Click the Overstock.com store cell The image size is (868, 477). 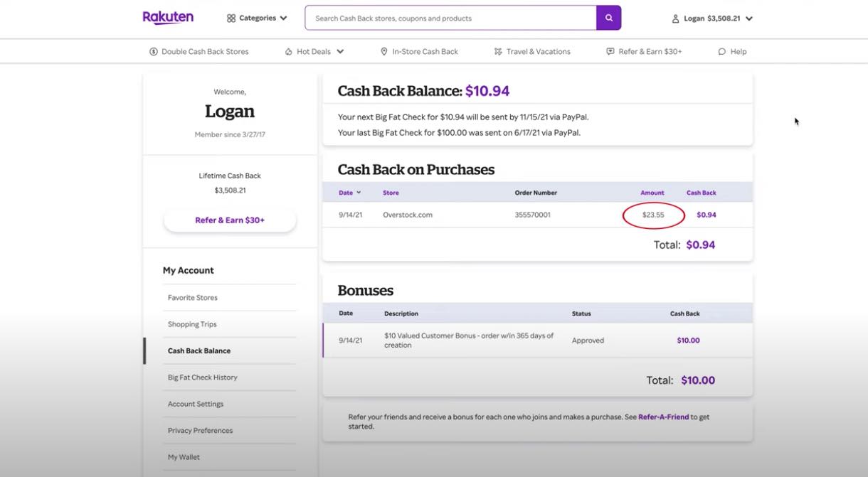[x=408, y=215]
